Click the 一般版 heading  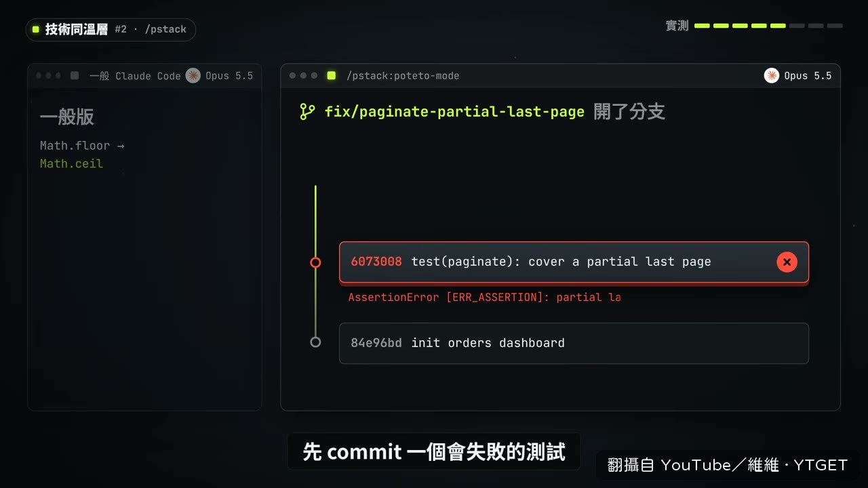pos(66,117)
